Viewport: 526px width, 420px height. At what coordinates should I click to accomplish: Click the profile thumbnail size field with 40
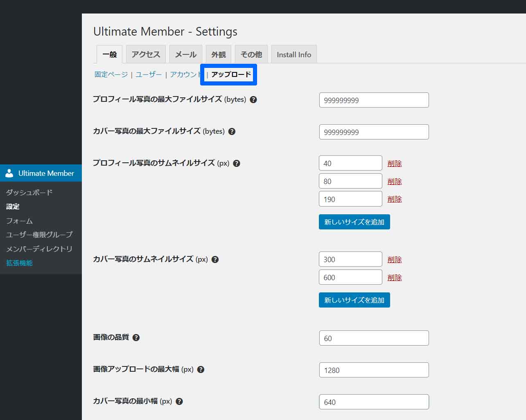click(x=350, y=163)
